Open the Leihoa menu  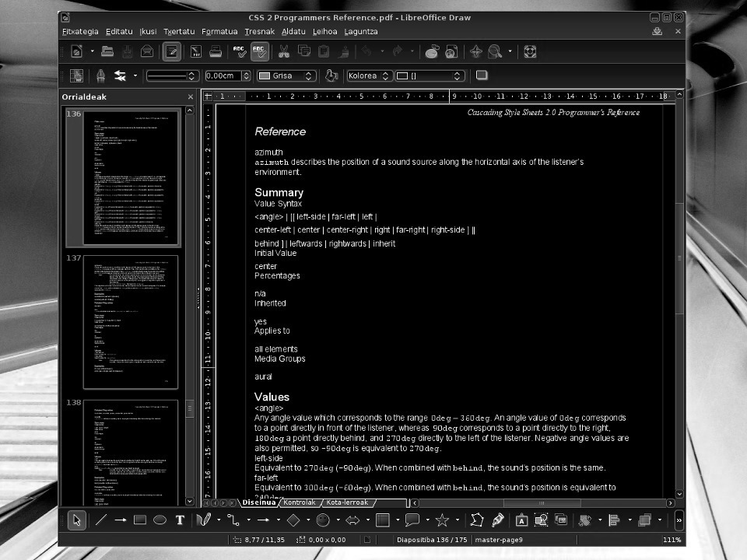(325, 31)
